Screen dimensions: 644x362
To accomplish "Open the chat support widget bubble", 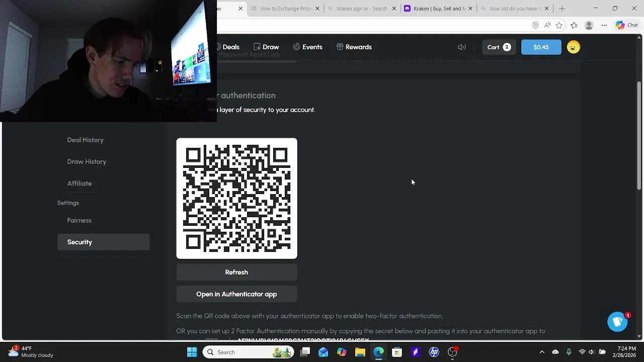I will pos(617,322).
